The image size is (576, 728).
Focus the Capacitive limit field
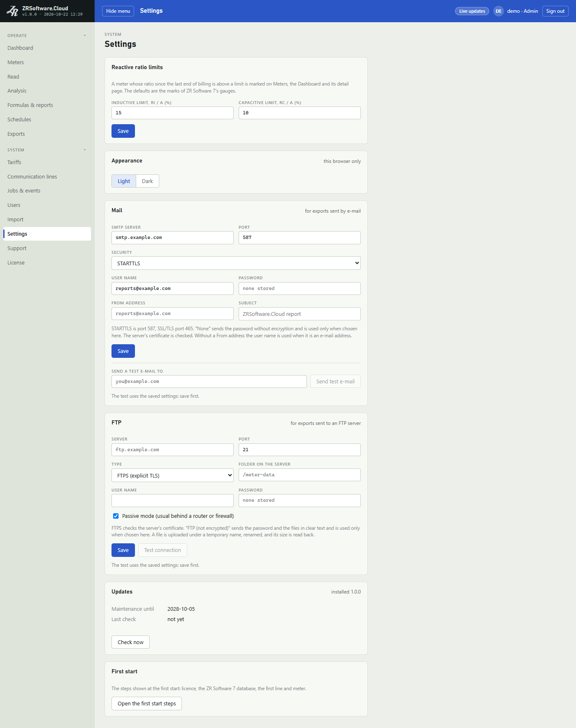[300, 113]
